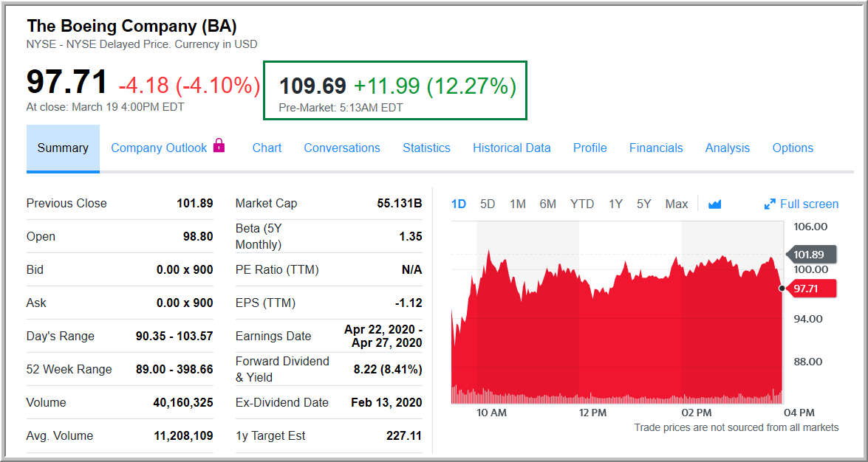868x462 pixels.
Task: Go to the Statistics tab
Action: click(x=426, y=148)
